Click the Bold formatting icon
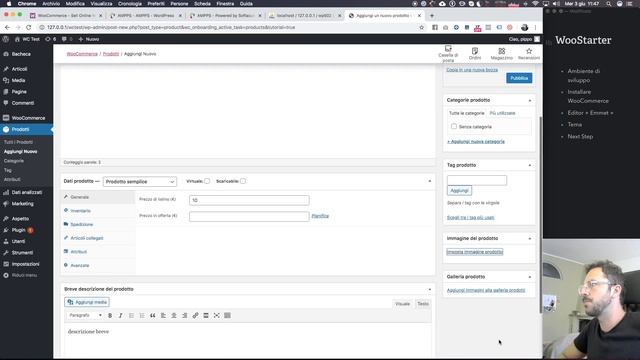The image size is (640, 360). [110, 316]
